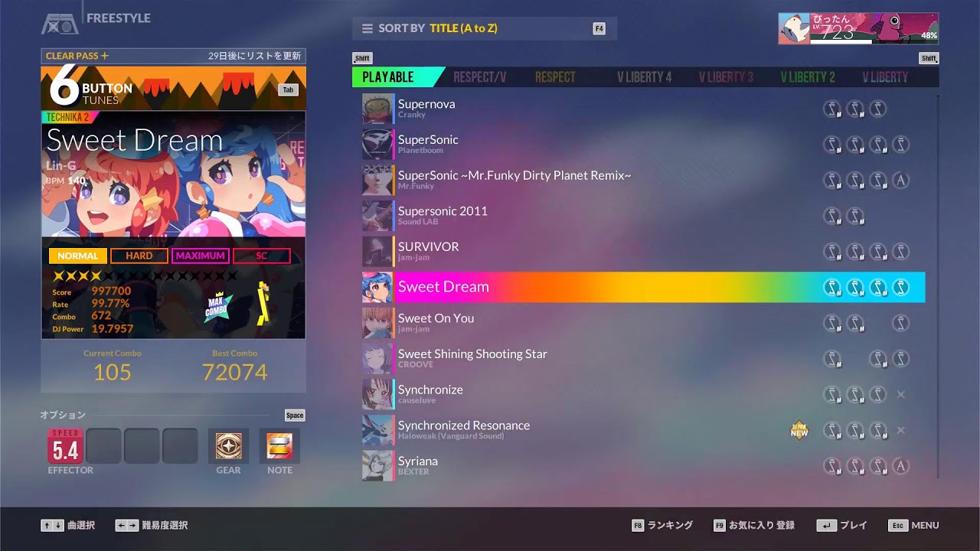The image size is (980, 551).
Task: Click the difficulty star rating bar
Action: (x=145, y=276)
